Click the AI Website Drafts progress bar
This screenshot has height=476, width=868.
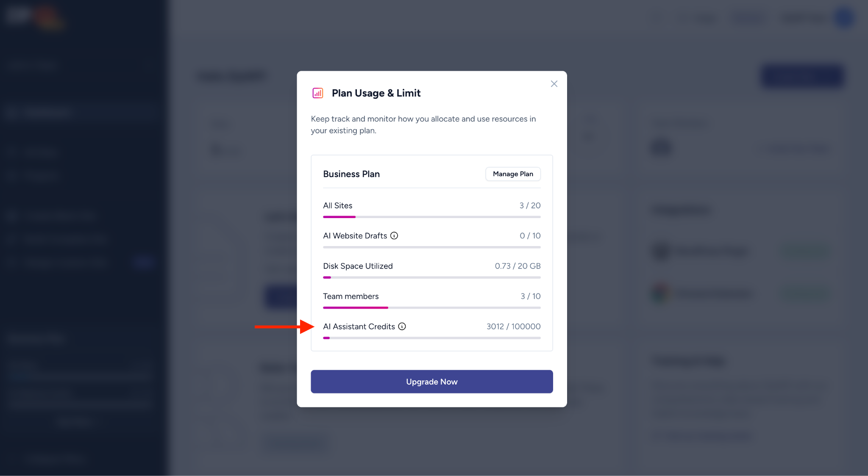tap(431, 247)
